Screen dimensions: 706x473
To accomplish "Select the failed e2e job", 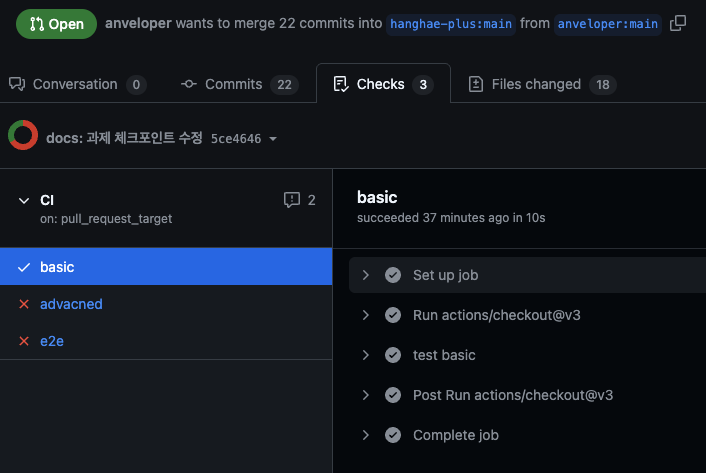I will pyautogui.click(x=166, y=341).
